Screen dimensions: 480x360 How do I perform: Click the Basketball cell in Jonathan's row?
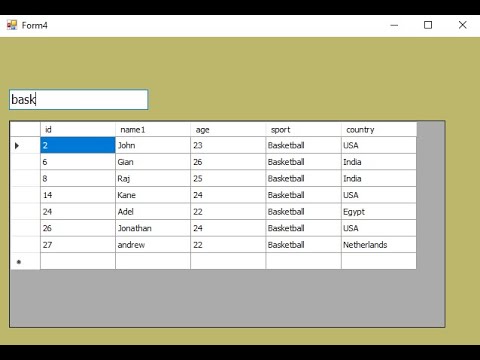[304, 228]
